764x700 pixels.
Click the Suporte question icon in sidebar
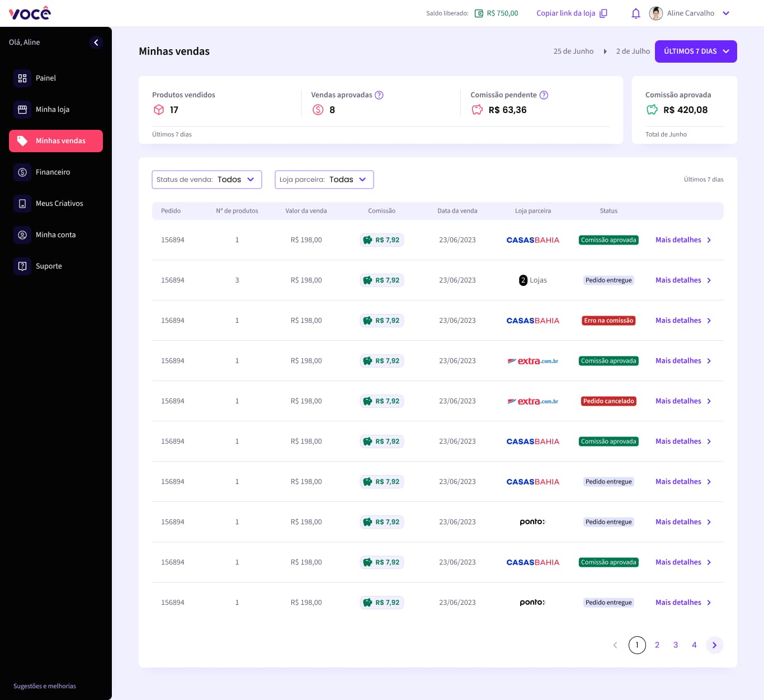[x=22, y=266]
